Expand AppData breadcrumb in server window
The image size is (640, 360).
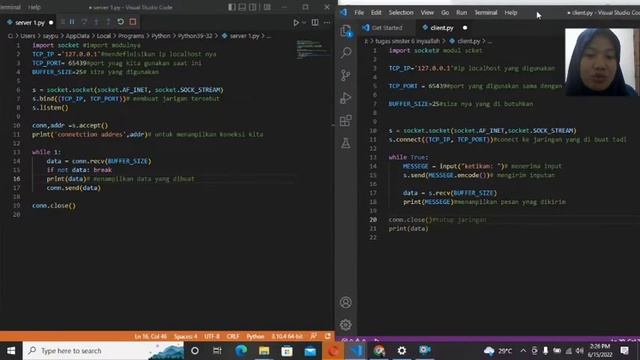78,36
